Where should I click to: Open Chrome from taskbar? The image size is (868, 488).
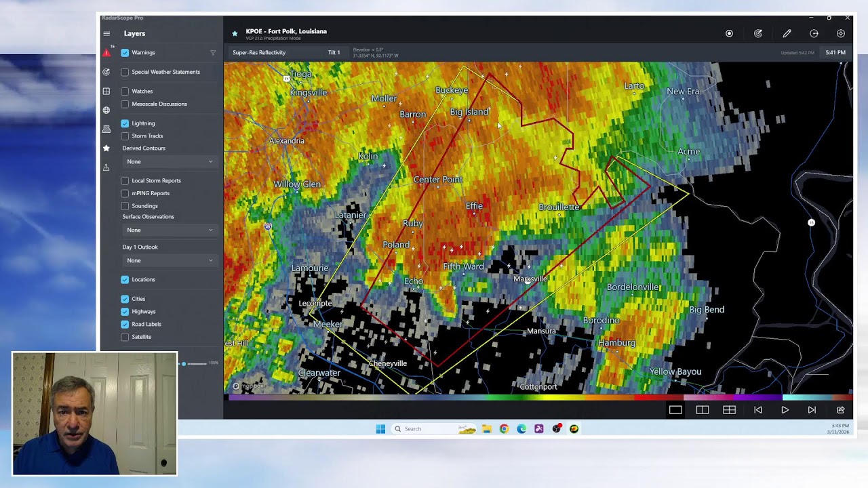[504, 428]
